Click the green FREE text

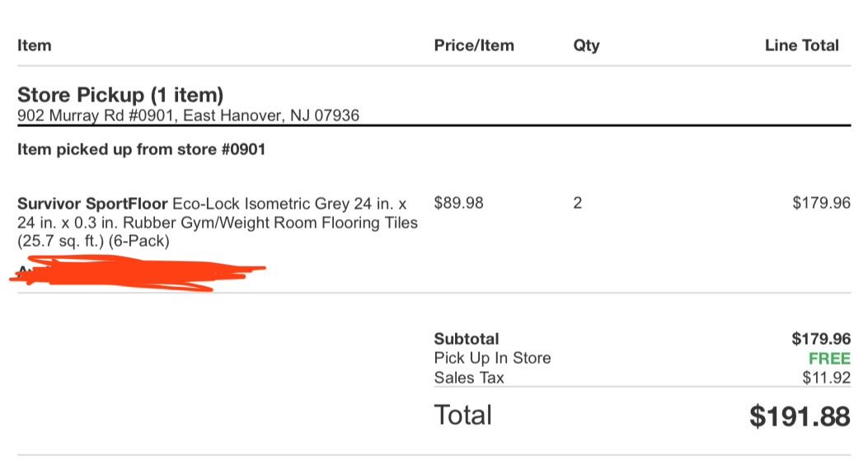(x=828, y=359)
